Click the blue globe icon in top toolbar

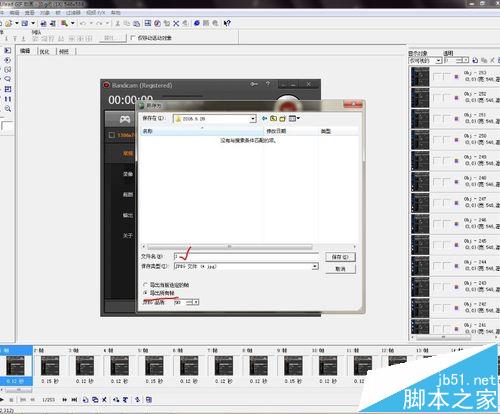197,23
